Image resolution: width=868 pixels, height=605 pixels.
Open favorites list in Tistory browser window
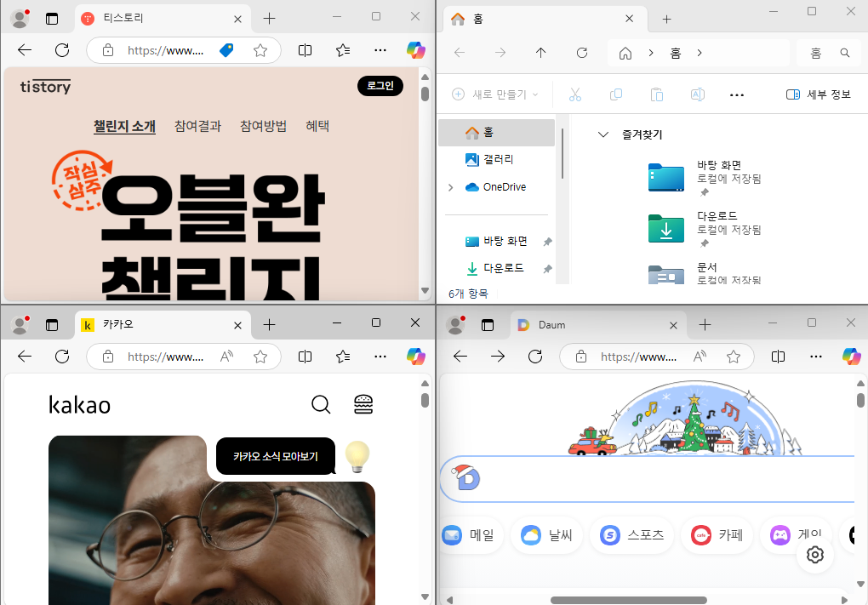click(x=343, y=50)
